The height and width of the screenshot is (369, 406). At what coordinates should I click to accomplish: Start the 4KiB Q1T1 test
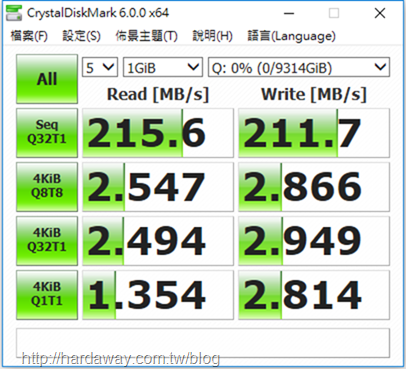click(47, 295)
